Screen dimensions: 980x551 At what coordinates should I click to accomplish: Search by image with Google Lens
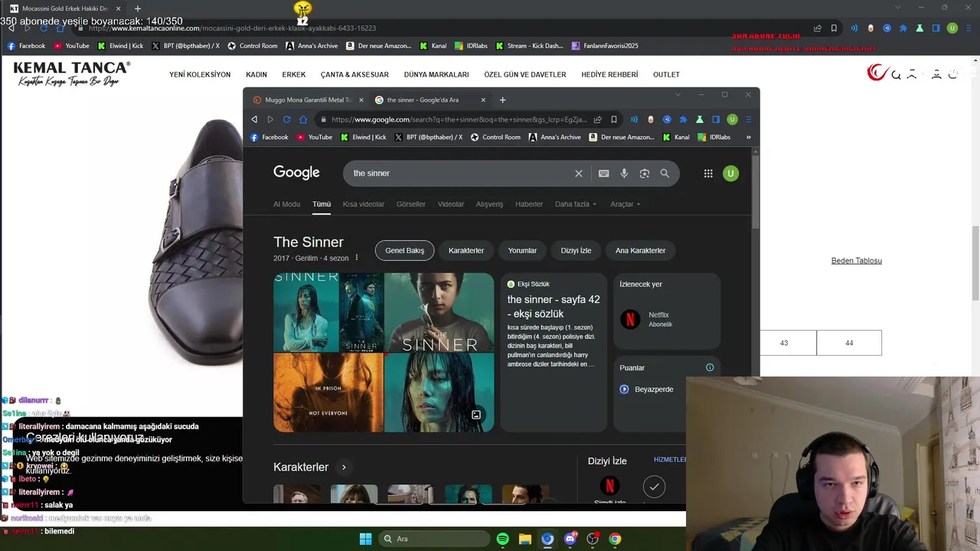645,174
